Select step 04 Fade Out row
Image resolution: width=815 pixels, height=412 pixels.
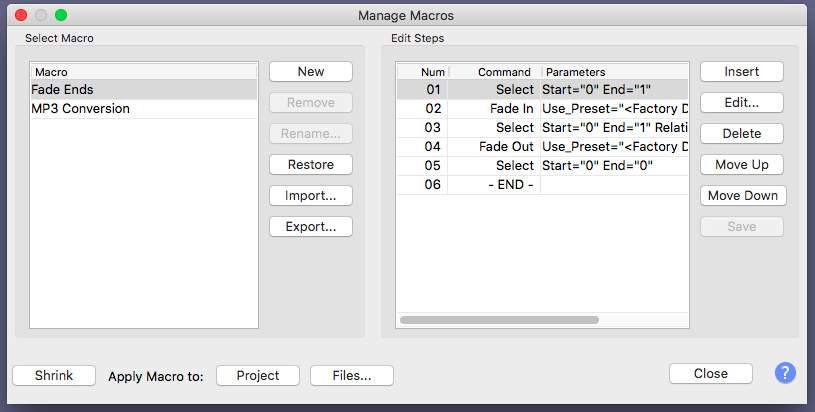point(540,146)
